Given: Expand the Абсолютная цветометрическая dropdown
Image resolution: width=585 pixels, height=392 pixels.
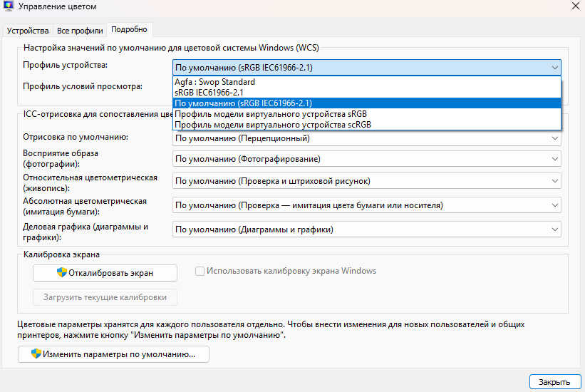Looking at the screenshot, I should pyautogui.click(x=367, y=205).
